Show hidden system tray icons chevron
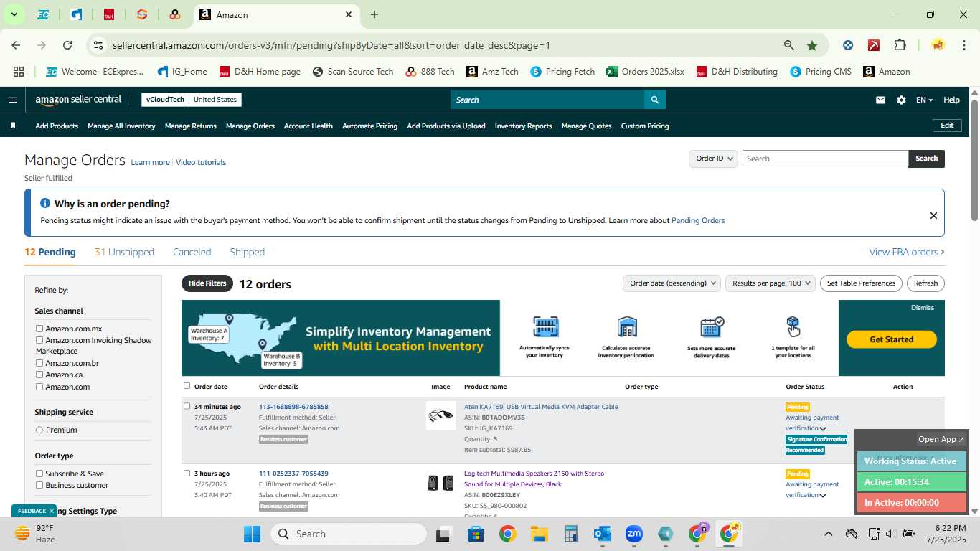This screenshot has width=980, height=551. pyautogui.click(x=828, y=534)
